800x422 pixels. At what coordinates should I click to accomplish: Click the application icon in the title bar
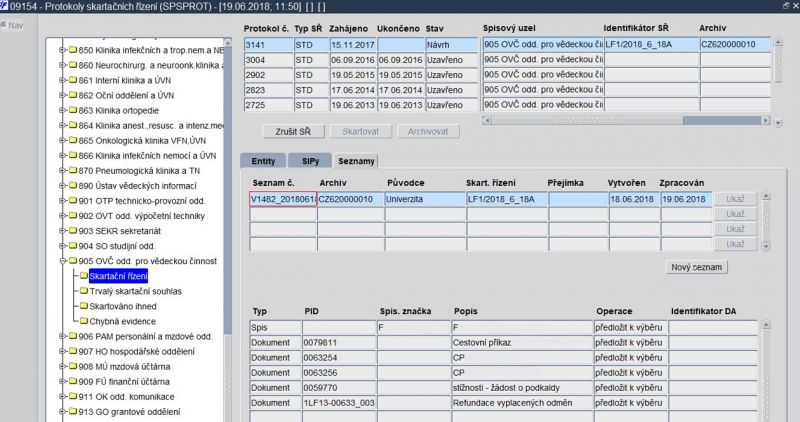click(6, 7)
